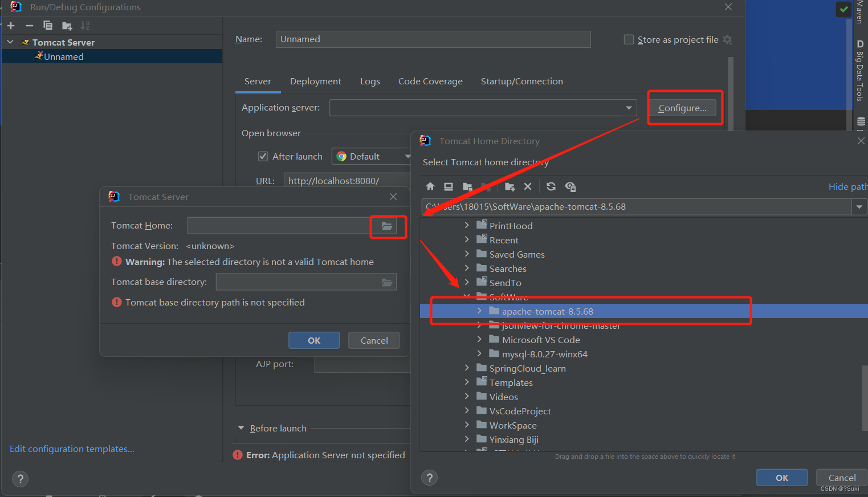868x497 pixels.
Task: Expand mysql-8.0.27-winx64 folder chevron
Action: coord(479,353)
